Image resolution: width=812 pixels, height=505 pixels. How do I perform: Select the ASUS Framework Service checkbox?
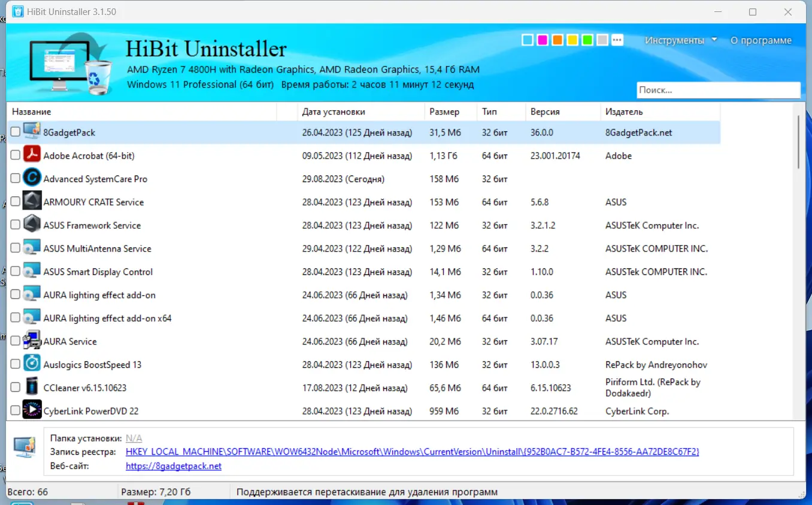pyautogui.click(x=15, y=224)
